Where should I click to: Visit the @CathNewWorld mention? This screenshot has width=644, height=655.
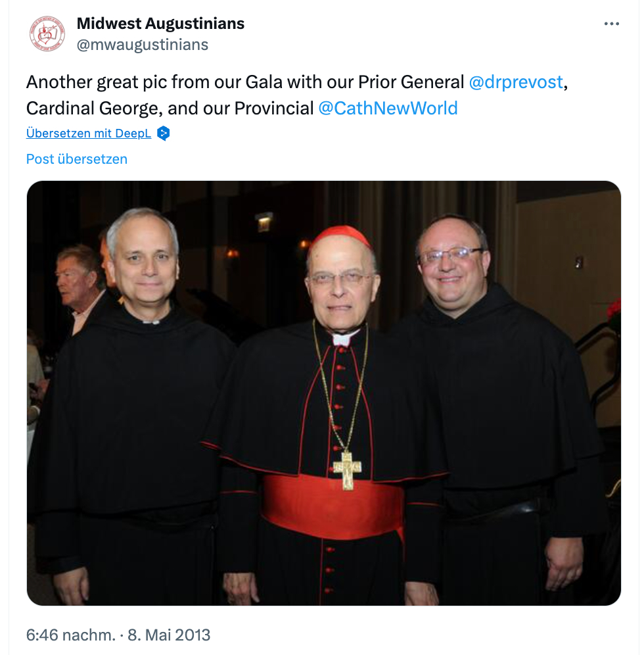coord(388,108)
